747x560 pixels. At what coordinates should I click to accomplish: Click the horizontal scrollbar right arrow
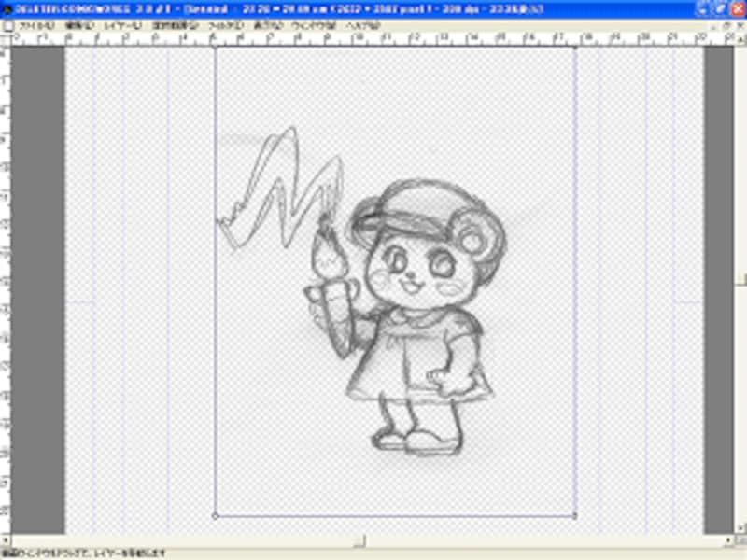pos(729,540)
